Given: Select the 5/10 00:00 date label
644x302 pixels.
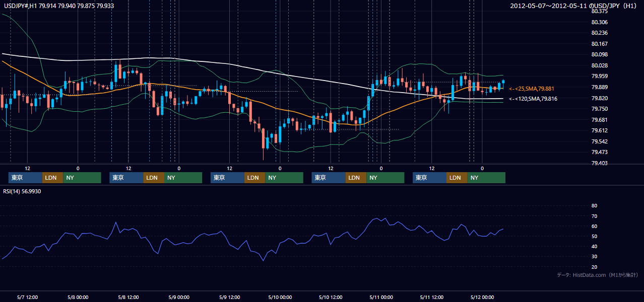Looking at the screenshot, I should point(280,297).
